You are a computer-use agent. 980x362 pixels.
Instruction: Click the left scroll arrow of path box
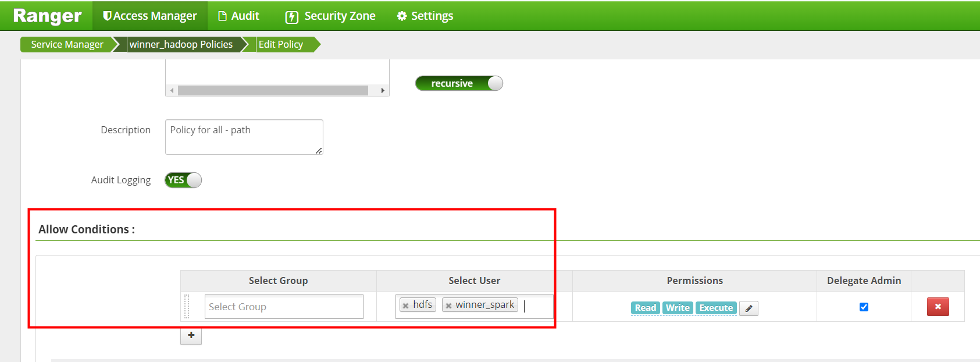point(172,90)
